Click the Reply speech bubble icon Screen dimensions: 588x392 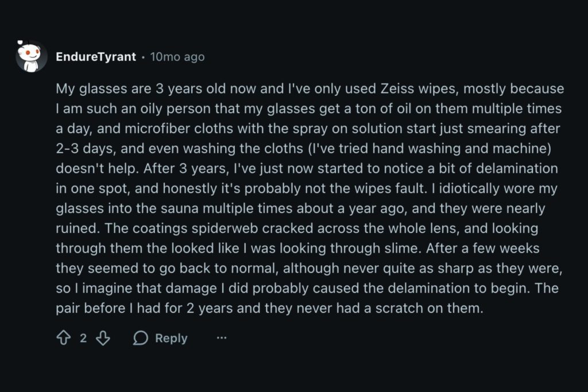point(140,338)
